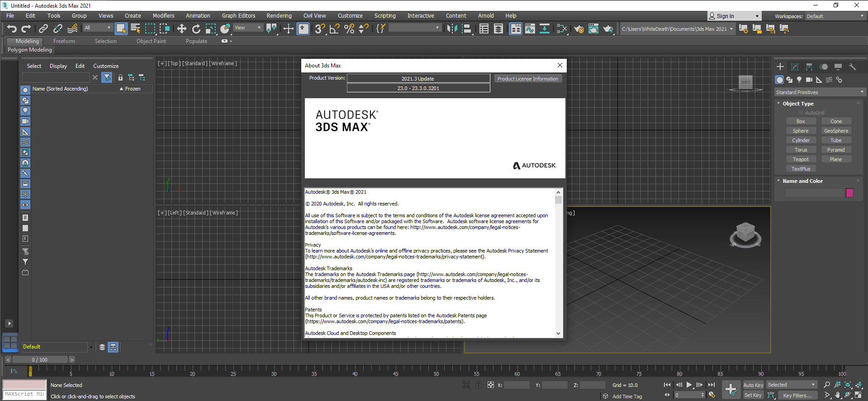Viewport: 868px width, 401px height.
Task: Choose the Select and Move tool
Action: [x=181, y=29]
